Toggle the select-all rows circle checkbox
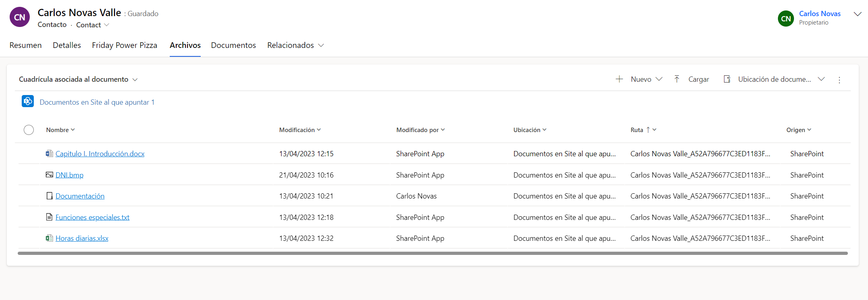The width and height of the screenshot is (868, 300). point(29,130)
